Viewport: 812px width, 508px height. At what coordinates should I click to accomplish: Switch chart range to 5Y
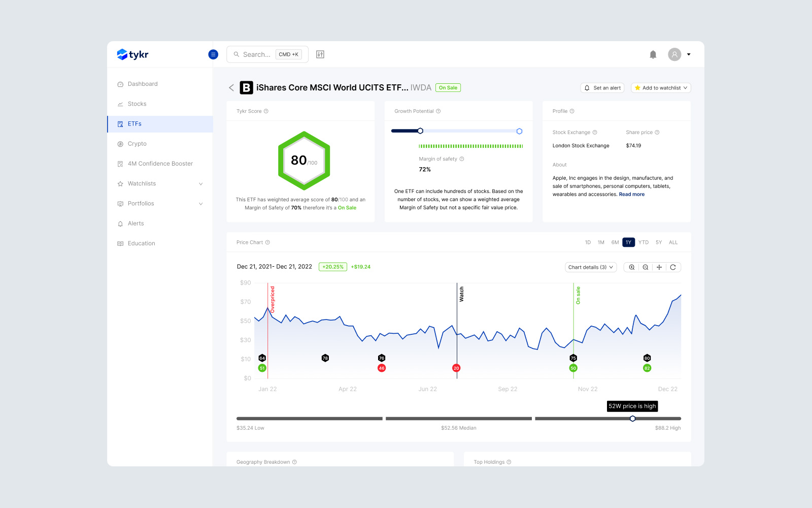tap(659, 242)
